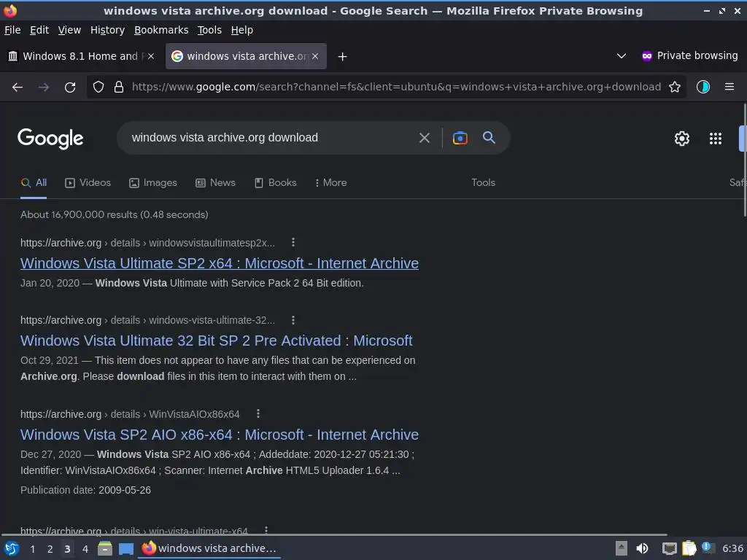Open the Tools menu in menu bar
747x560 pixels.
click(x=209, y=30)
